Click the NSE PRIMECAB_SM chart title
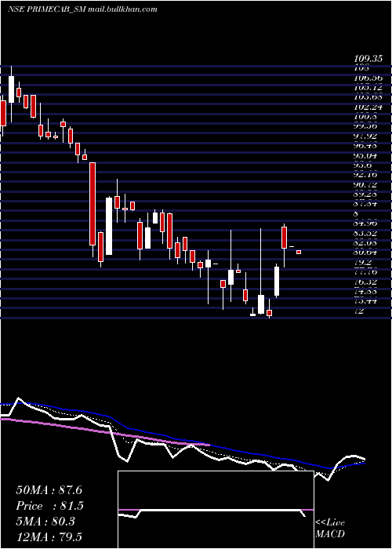This screenshot has width=392, height=549. click(82, 9)
